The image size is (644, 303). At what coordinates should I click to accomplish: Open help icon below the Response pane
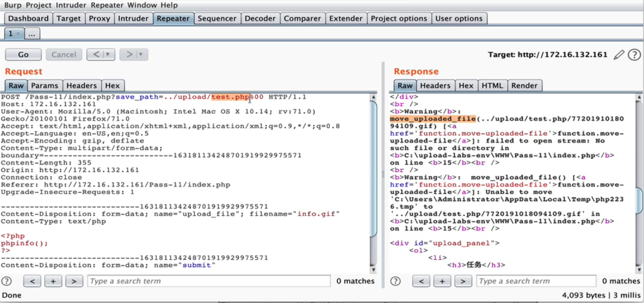pyautogui.click(x=396, y=281)
